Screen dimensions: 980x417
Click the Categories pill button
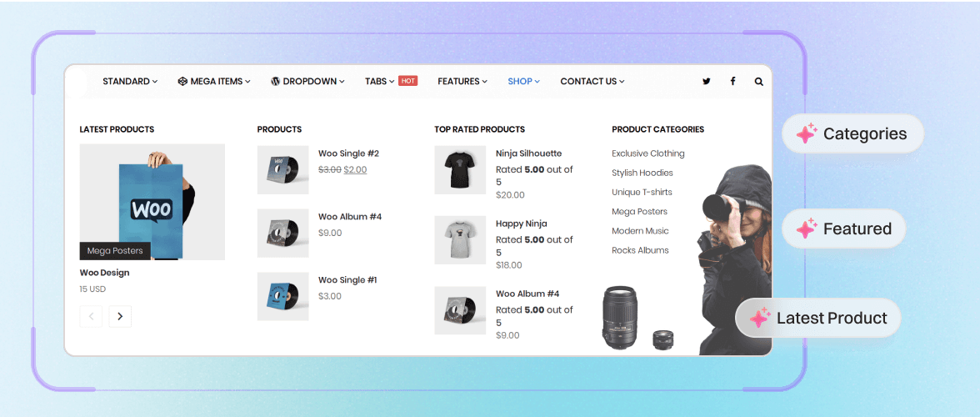(x=853, y=133)
